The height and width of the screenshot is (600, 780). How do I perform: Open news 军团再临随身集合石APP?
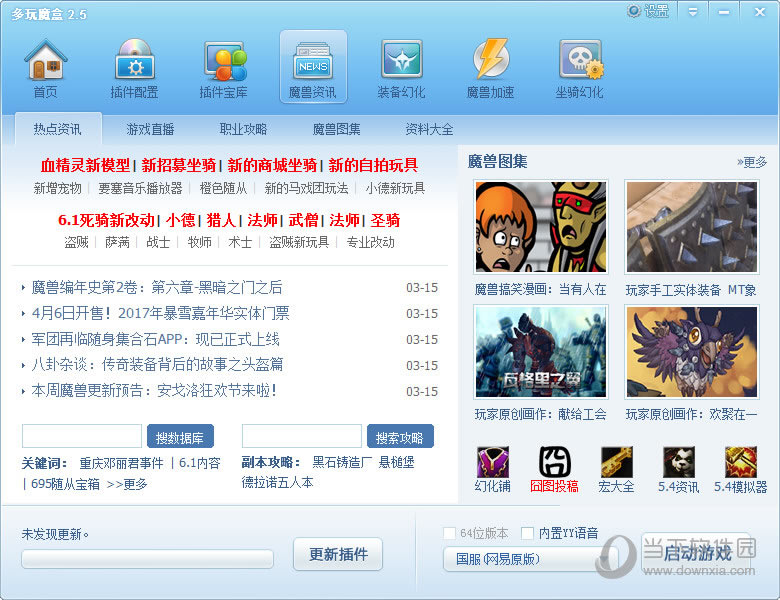coord(155,339)
